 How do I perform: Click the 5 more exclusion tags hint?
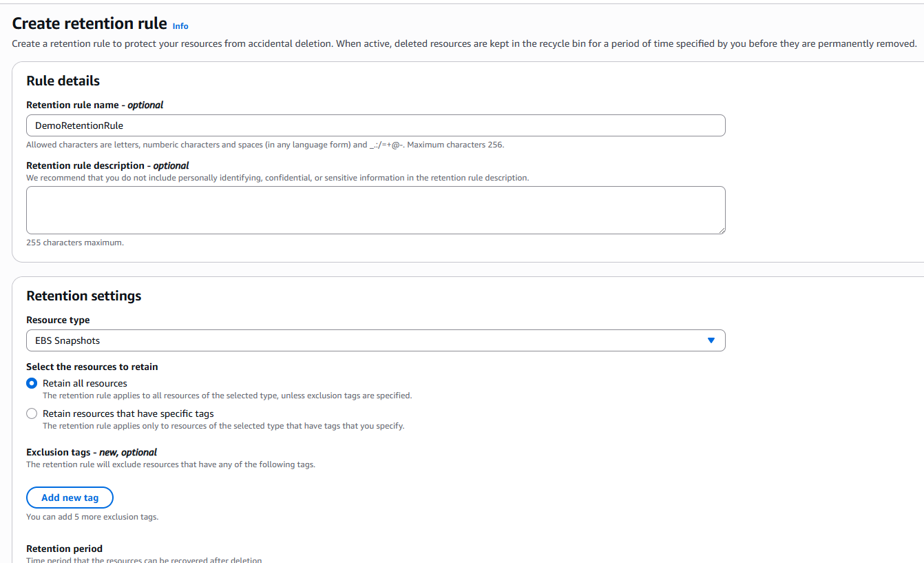pyautogui.click(x=92, y=517)
